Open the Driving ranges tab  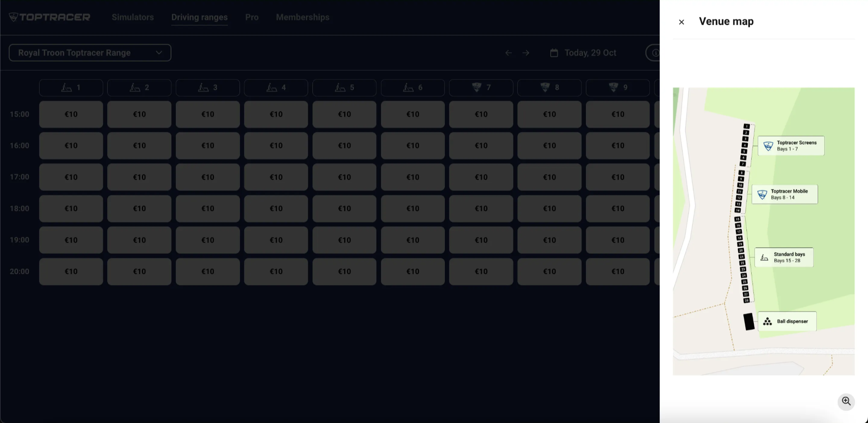pyautogui.click(x=199, y=17)
